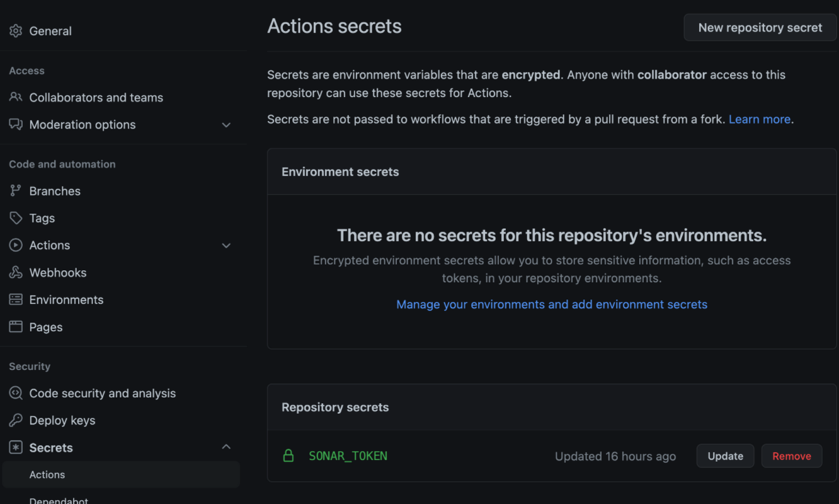Image resolution: width=839 pixels, height=504 pixels.
Task: Open the Learn more link
Action: [x=759, y=119]
